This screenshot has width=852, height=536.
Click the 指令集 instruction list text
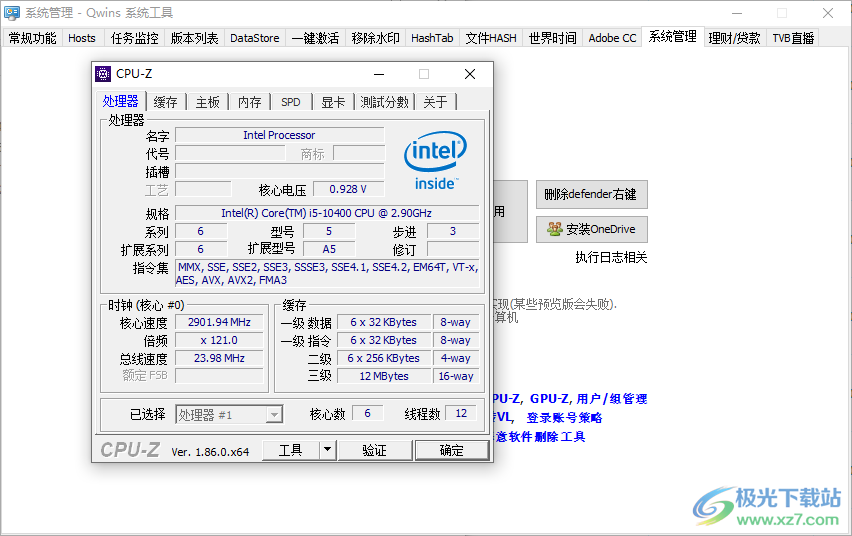click(x=327, y=273)
